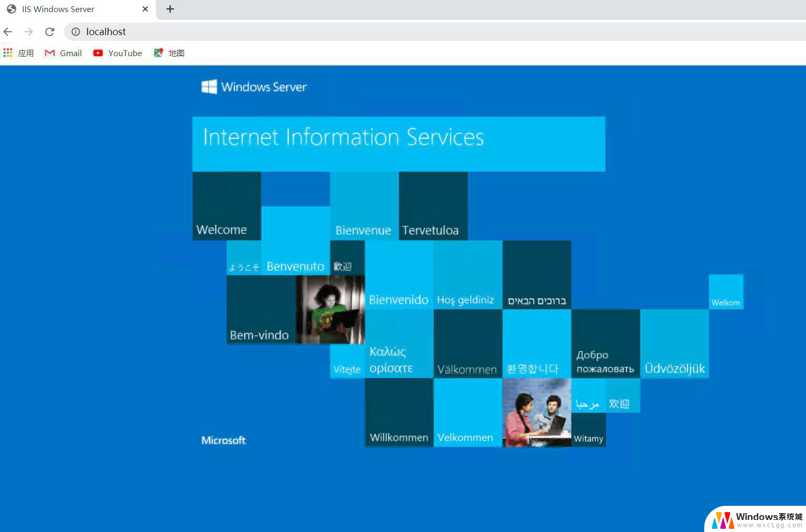Click the 欢迎 tile
806x532 pixels.
pos(623,395)
